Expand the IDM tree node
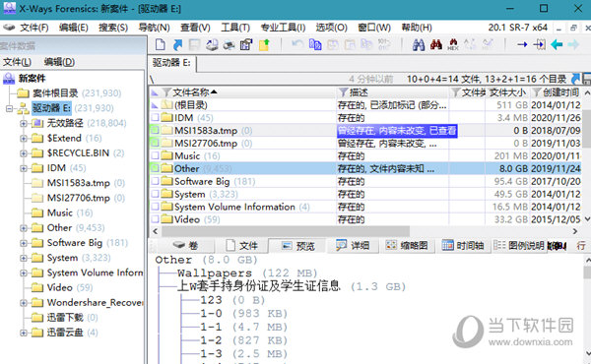 [x=24, y=168]
